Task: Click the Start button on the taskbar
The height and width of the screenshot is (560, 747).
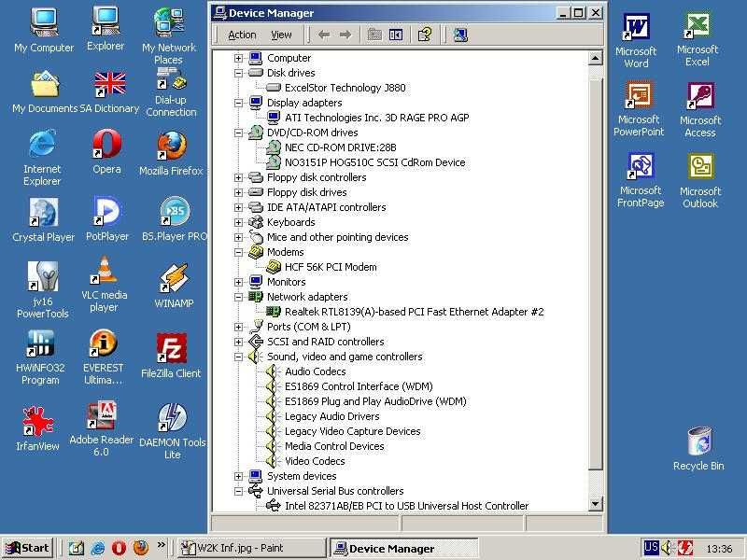Action: 28,548
